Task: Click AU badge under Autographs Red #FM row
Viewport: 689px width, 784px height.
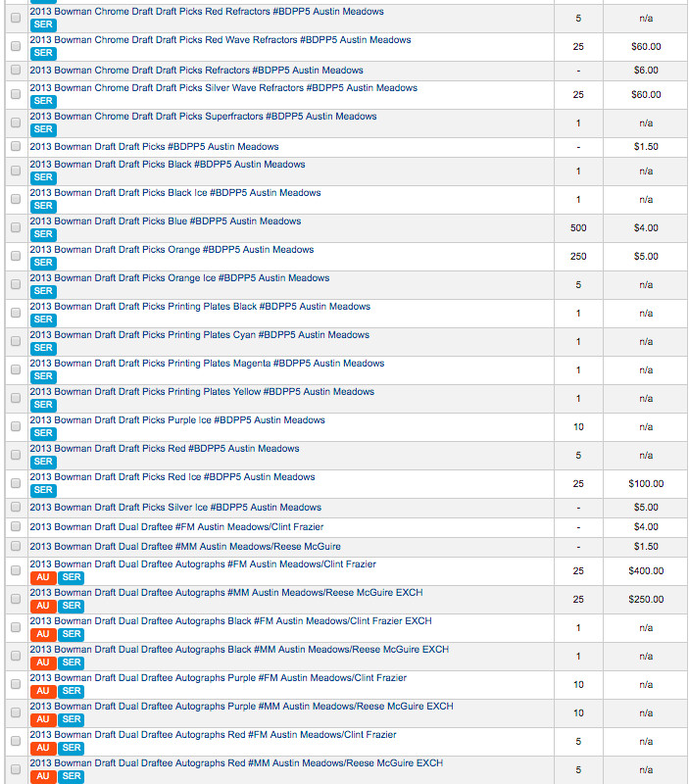Action: click(x=43, y=749)
